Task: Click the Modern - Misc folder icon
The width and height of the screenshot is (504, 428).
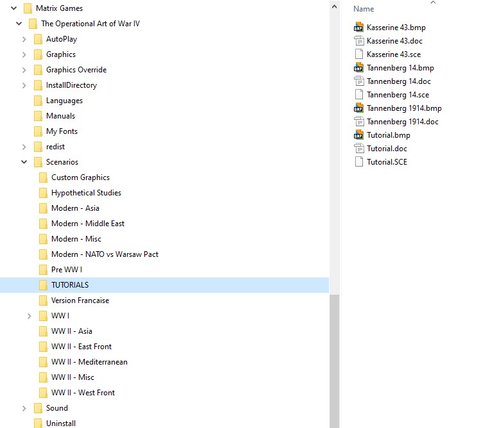Action: [43, 239]
